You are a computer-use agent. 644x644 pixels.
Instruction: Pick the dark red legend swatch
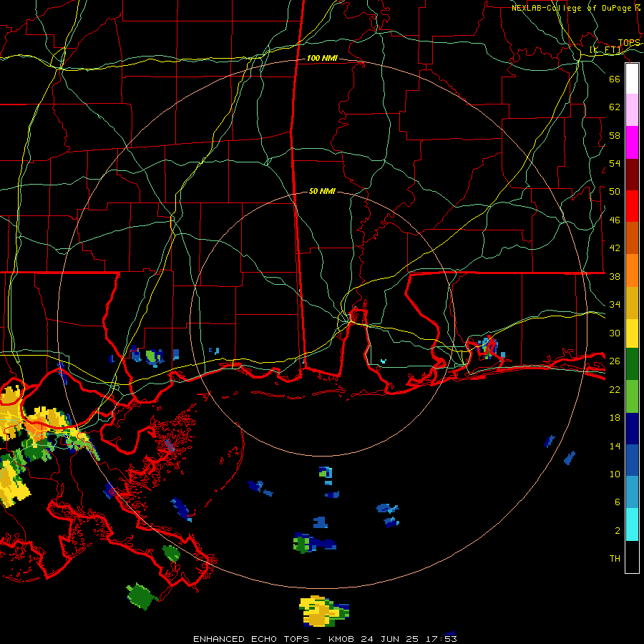632,175
